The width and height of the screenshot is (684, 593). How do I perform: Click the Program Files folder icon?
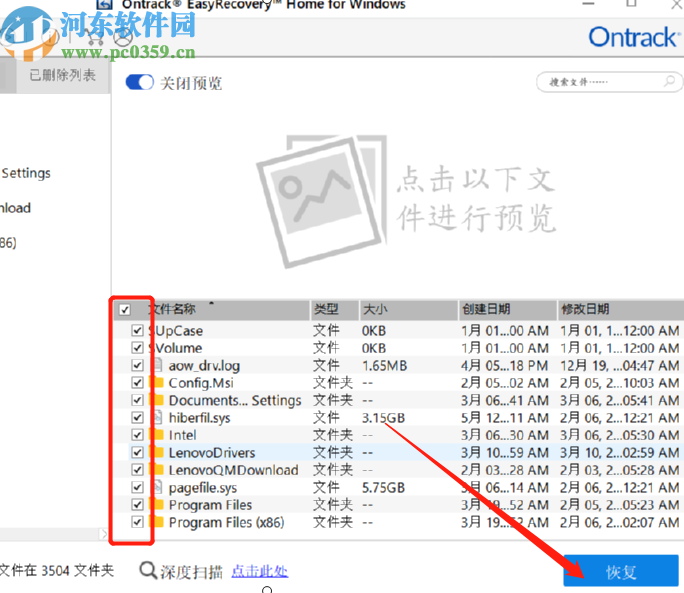[157, 504]
